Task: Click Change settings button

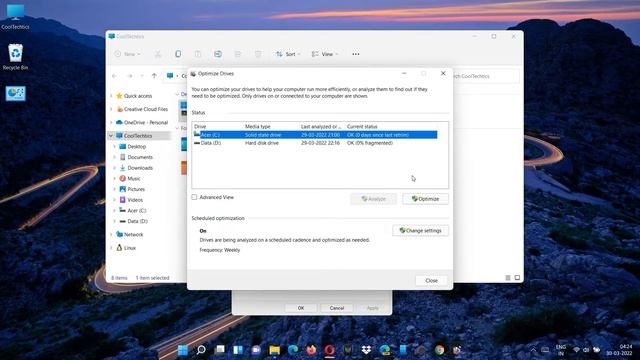Action: coord(420,231)
